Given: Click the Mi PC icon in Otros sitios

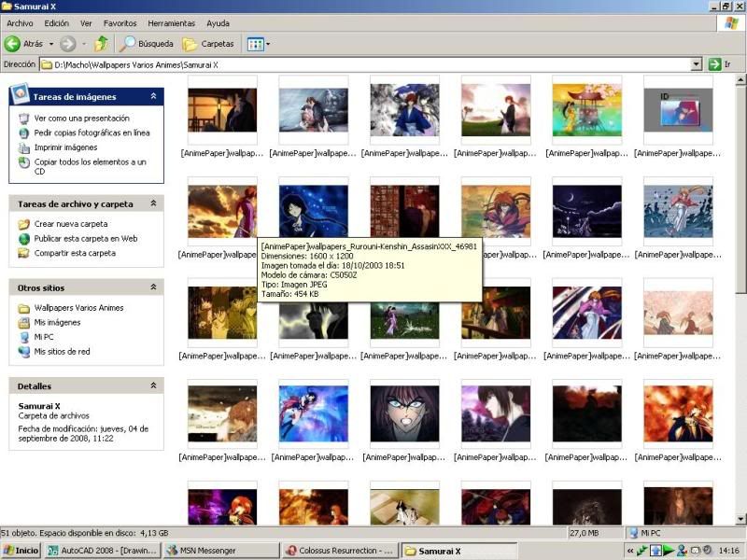Looking at the screenshot, I should pos(24,337).
